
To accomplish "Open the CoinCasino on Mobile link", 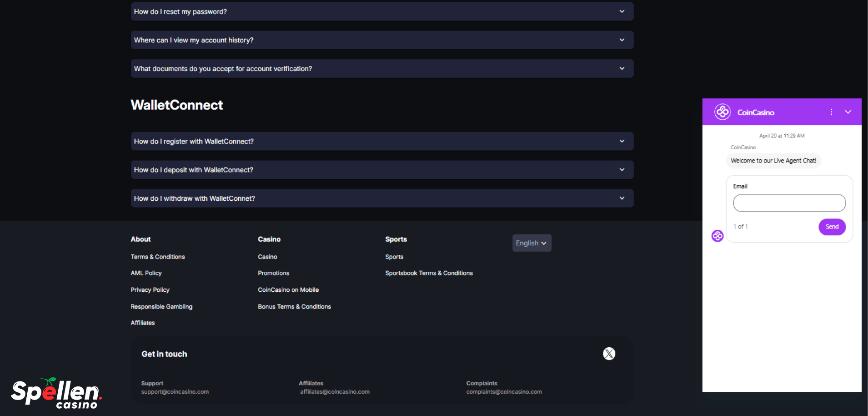I will click(x=288, y=290).
